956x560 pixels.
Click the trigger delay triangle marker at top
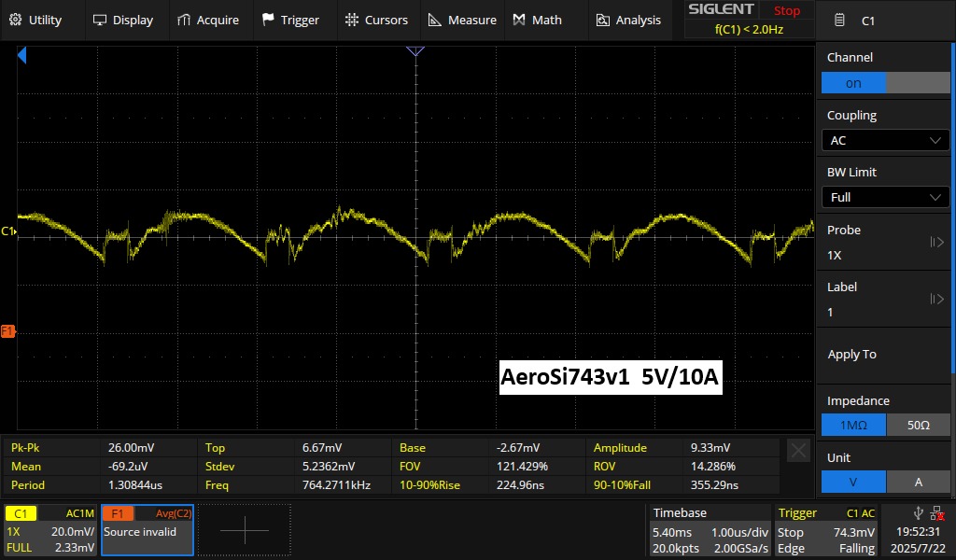(415, 51)
